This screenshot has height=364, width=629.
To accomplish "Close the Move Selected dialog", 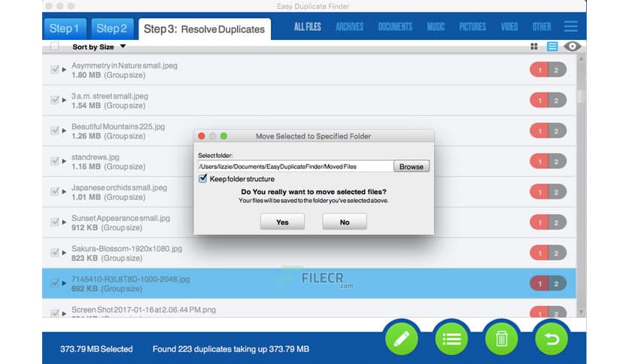I will click(202, 136).
